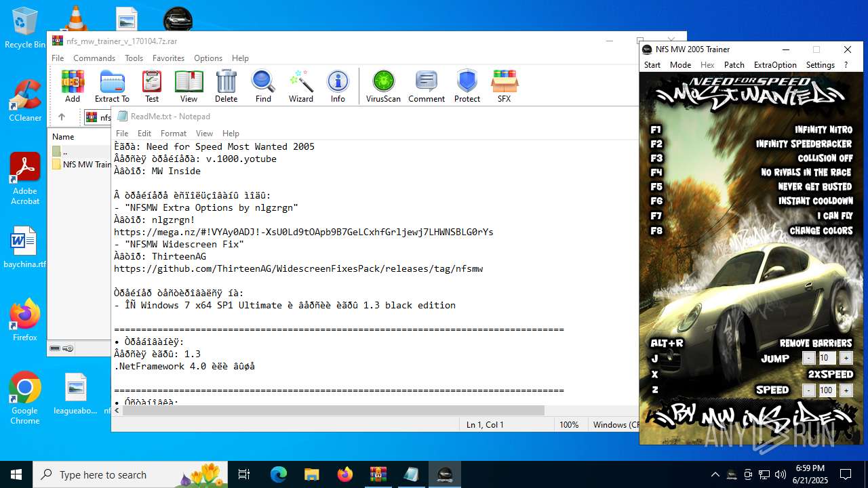The image size is (868, 488).
Task: Open Adobe Acrobat desktop shortcut
Action: (25, 178)
